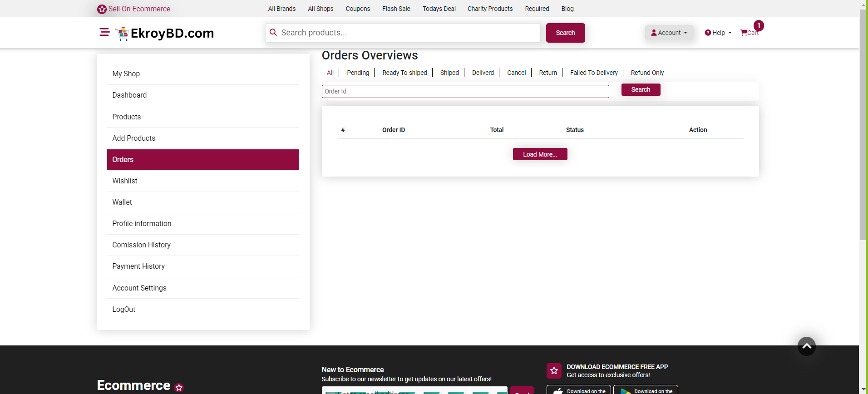Click the star icon beside Download Ecommerce App

coord(554,371)
